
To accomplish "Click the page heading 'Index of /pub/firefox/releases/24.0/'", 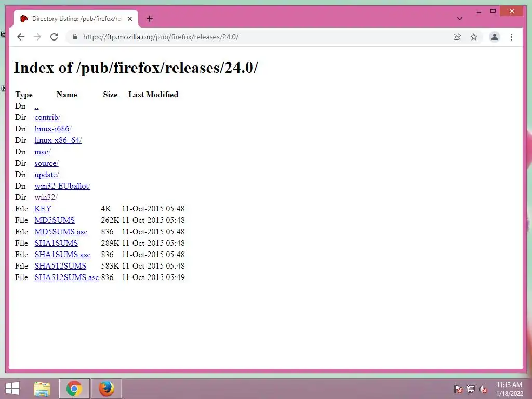I will [x=136, y=68].
